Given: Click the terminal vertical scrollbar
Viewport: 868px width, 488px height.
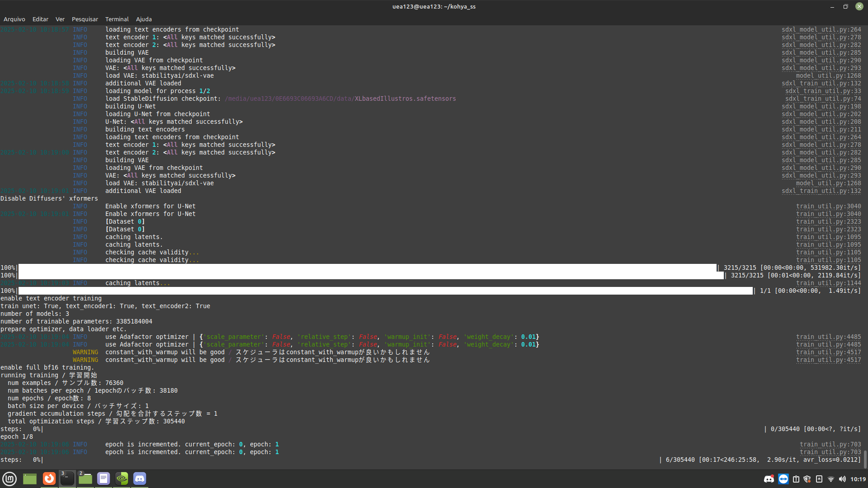Looking at the screenshot, I should coord(865,459).
